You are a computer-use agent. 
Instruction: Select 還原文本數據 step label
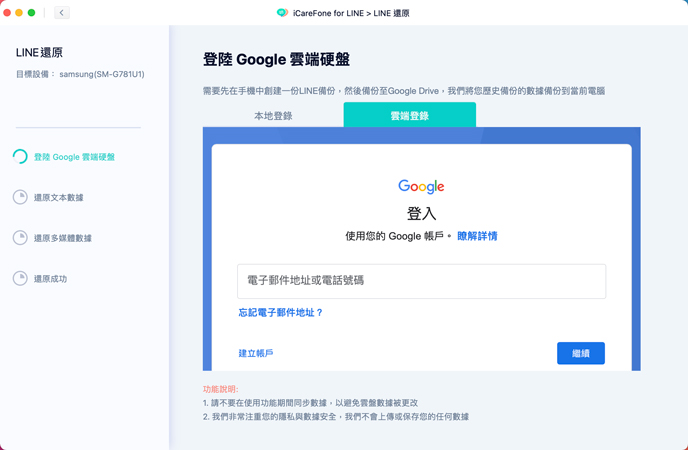[59, 198]
